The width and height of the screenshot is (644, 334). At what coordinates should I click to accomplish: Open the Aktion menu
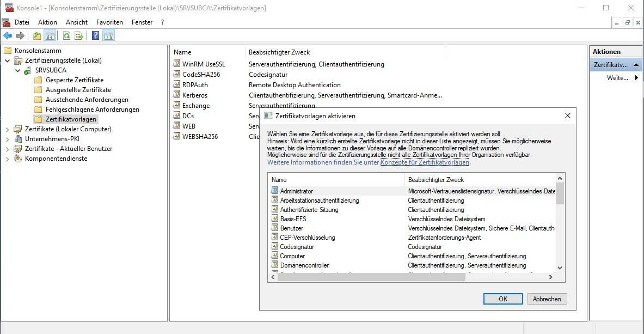(47, 22)
